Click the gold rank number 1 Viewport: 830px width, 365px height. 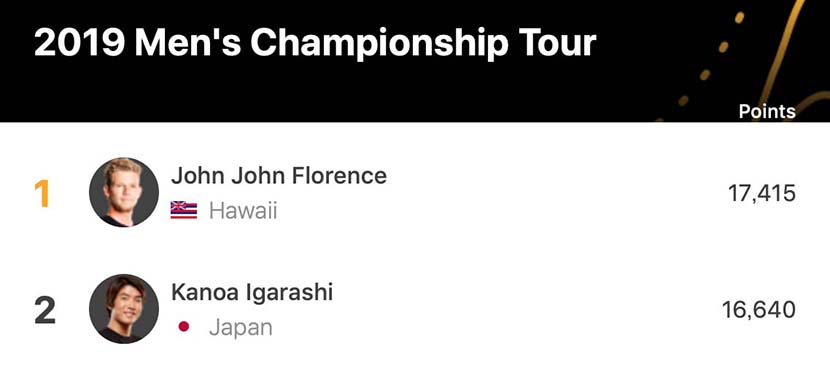click(x=42, y=194)
